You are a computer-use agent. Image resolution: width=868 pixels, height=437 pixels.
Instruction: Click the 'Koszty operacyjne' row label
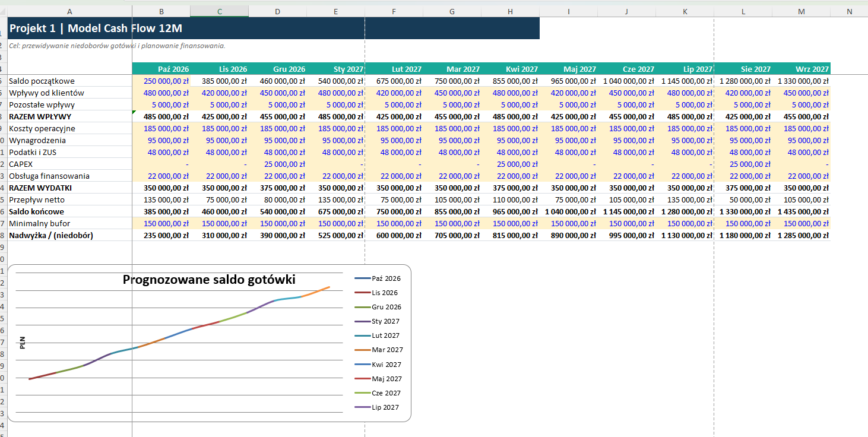tap(42, 128)
